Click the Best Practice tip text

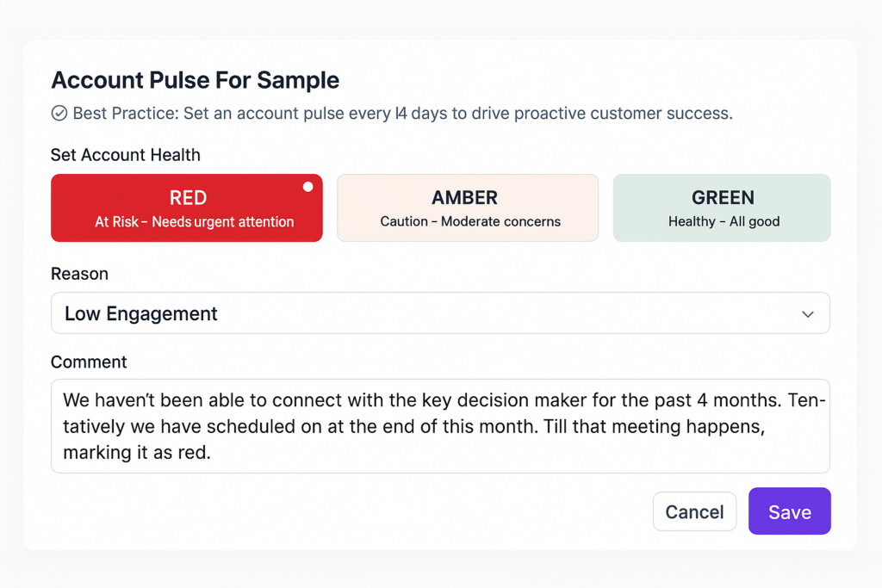403,114
